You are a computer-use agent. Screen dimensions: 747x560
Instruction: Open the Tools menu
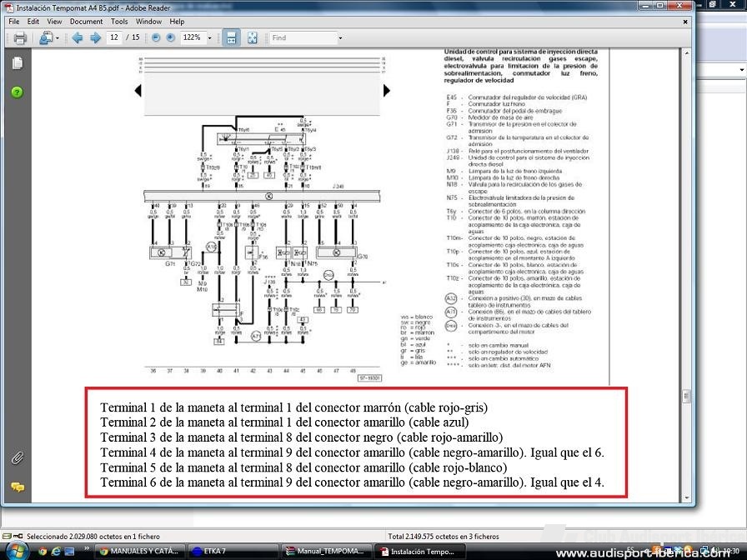pyautogui.click(x=119, y=22)
